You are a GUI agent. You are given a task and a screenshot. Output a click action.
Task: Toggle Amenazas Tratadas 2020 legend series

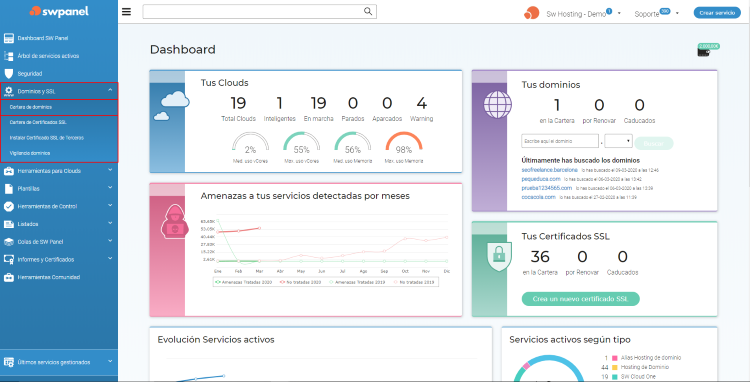click(244, 283)
